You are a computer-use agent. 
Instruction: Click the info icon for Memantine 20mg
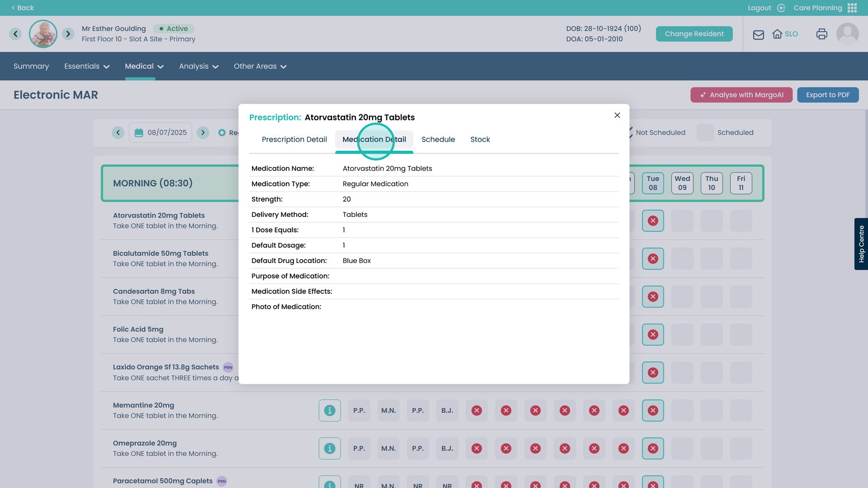[x=329, y=410]
